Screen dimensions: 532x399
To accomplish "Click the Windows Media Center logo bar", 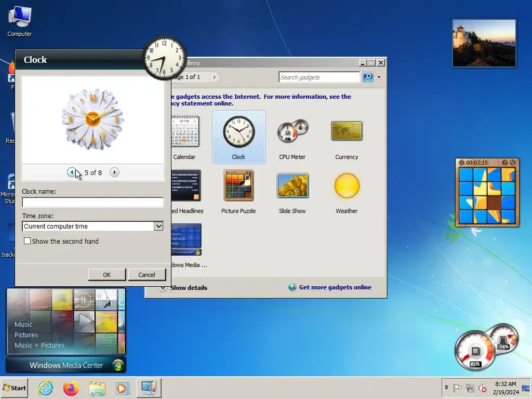I will coord(66,365).
